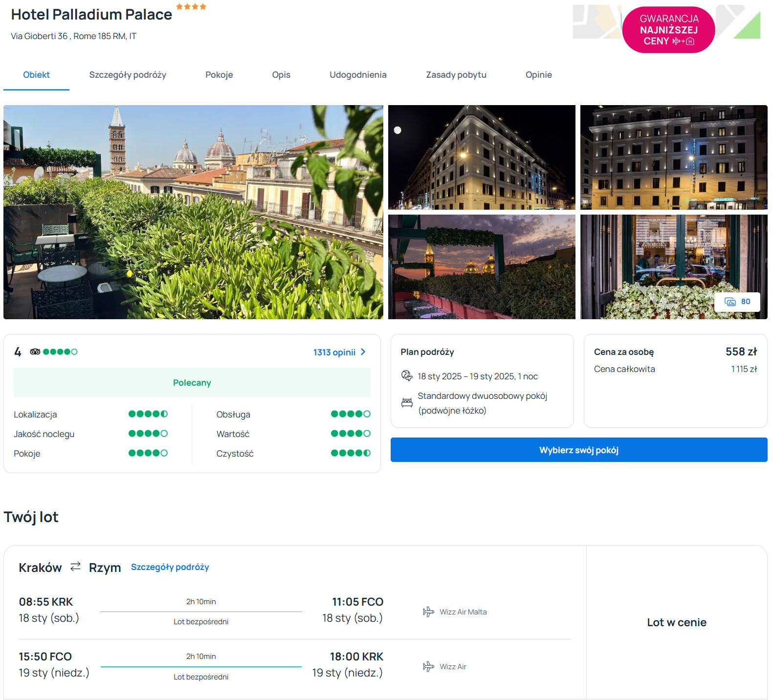Image resolution: width=773 pixels, height=700 pixels.
Task: Open the Szczegóły podróży tab
Action: [x=128, y=75]
